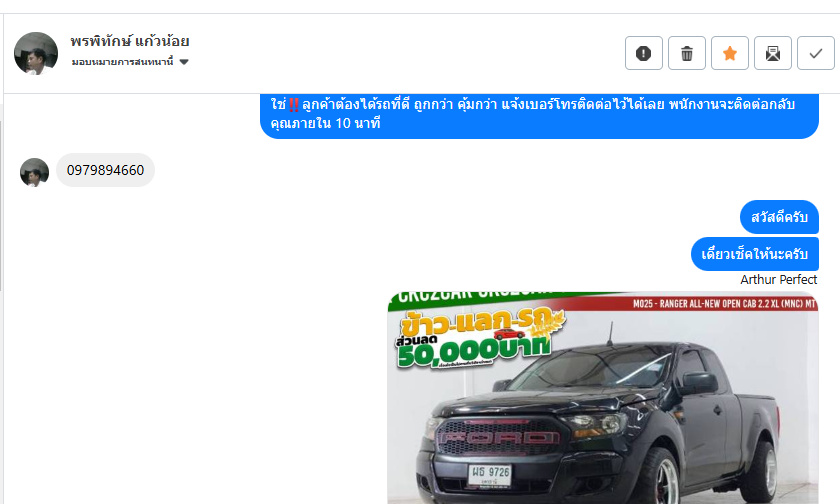Select phone number message 0979894660
This screenshot has width=840, height=504.
point(106,170)
